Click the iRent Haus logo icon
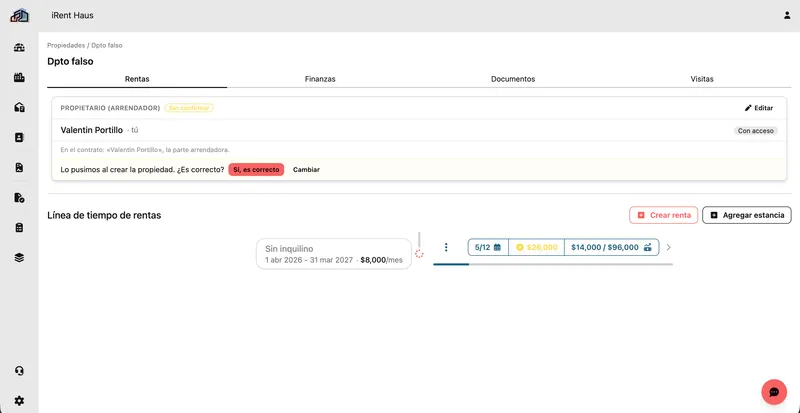Screen dimensions: 800x413 tap(19, 15)
